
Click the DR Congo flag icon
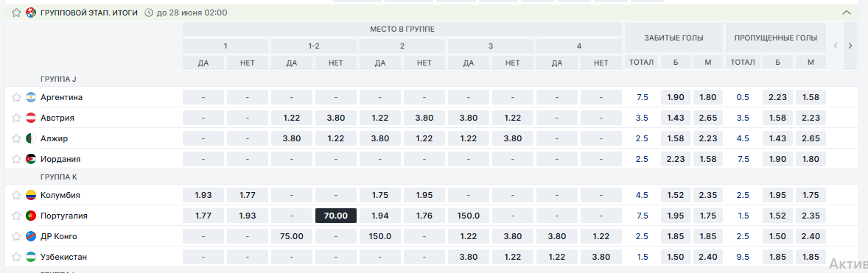coord(31,236)
